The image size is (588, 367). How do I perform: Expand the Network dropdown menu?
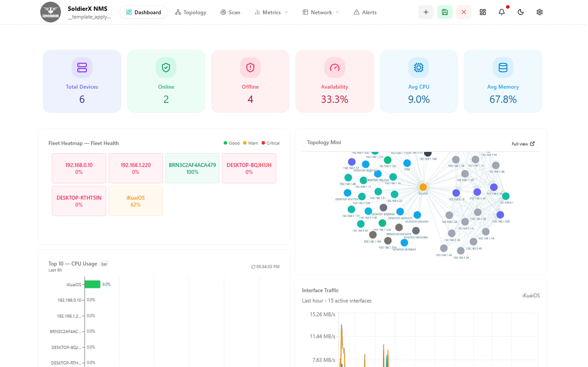click(x=321, y=12)
